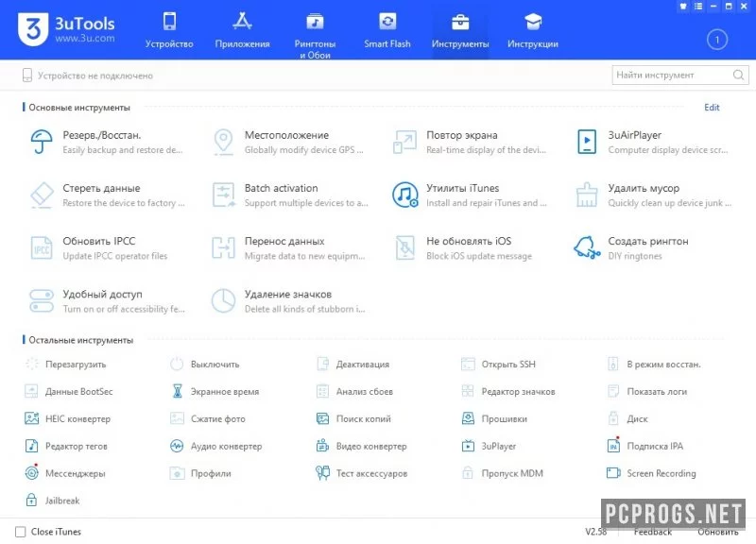
Task: Click the Местоположение location pin icon
Action: pos(223,142)
